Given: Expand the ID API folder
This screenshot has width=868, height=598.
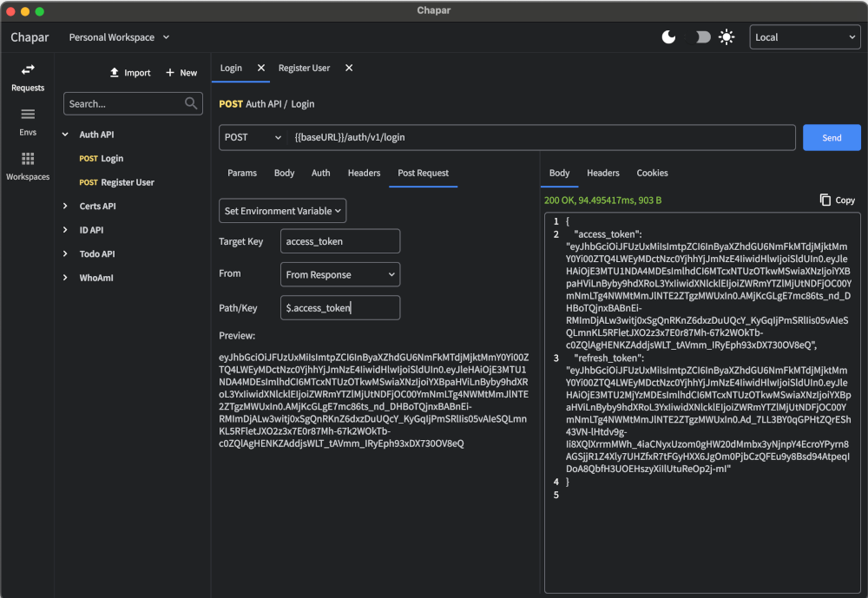Looking at the screenshot, I should [x=65, y=230].
